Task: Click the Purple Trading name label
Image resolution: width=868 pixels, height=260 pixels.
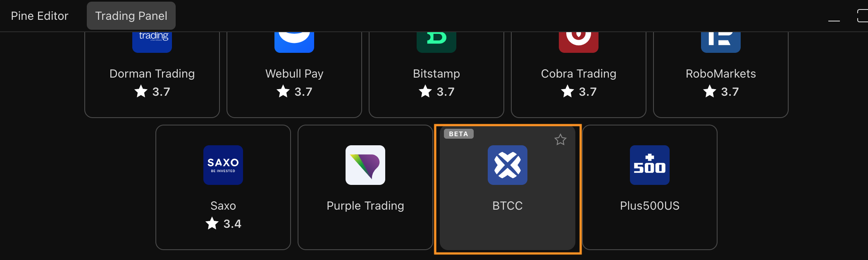Action: tap(365, 206)
